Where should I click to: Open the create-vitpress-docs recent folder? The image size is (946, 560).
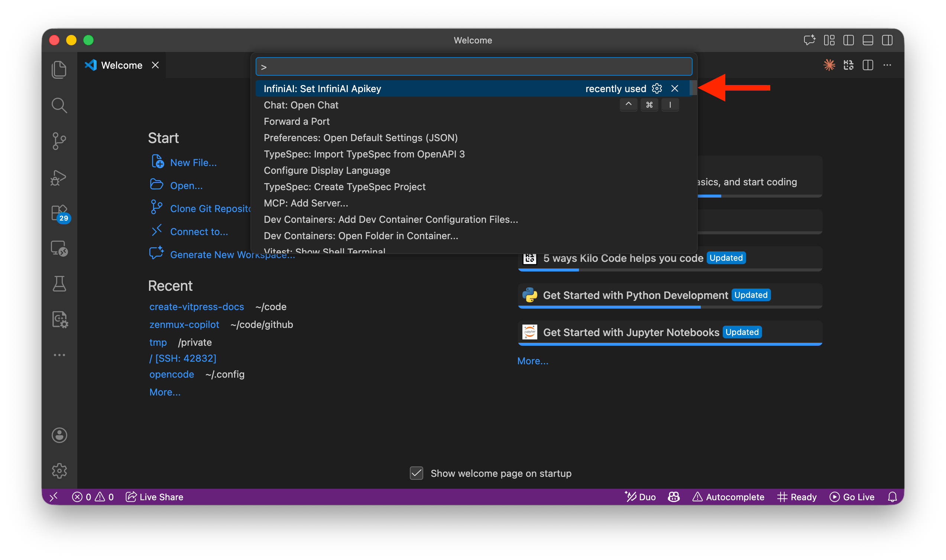click(196, 306)
